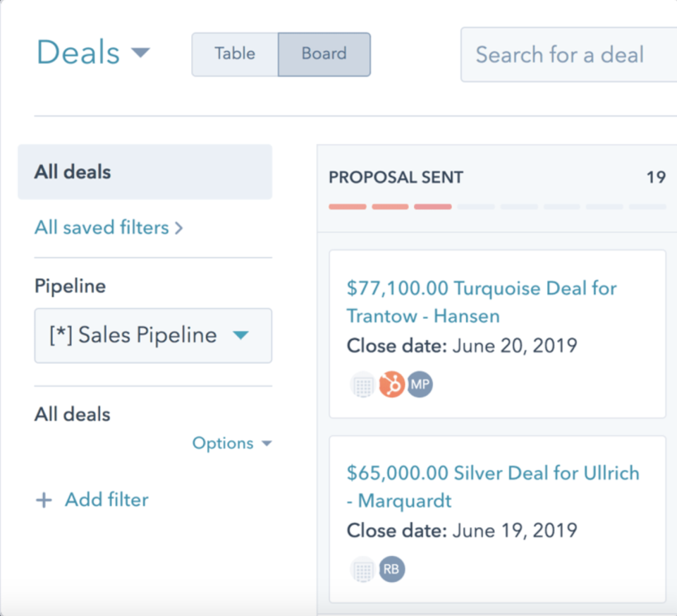
Task: Click the grid icon on the Silver deal card
Action: coord(363,569)
